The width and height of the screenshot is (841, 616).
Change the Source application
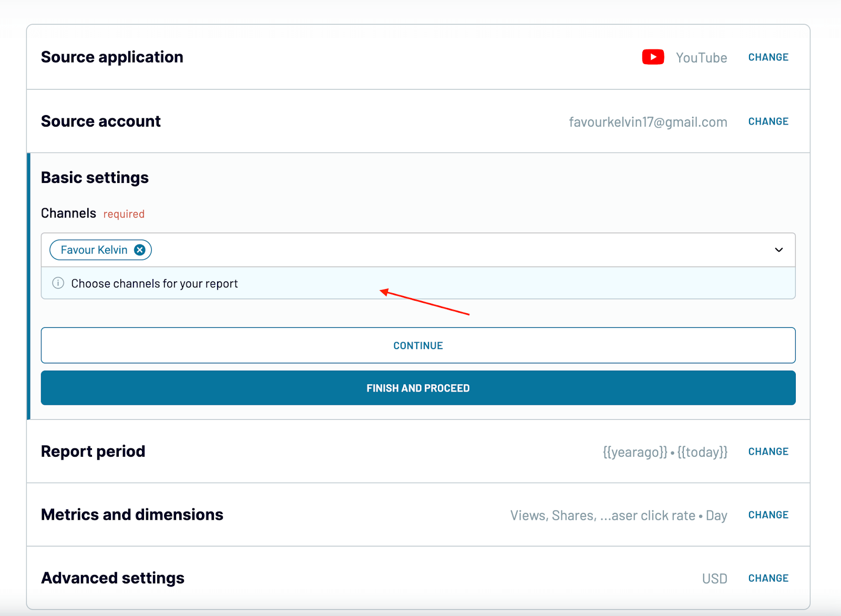[x=768, y=57]
